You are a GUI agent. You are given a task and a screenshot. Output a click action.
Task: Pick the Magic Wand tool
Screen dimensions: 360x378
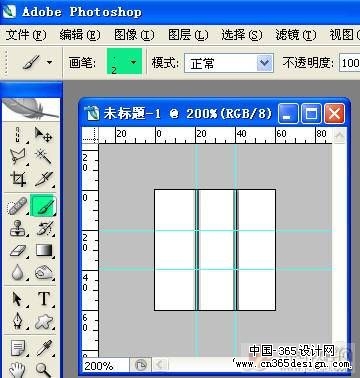click(x=43, y=156)
